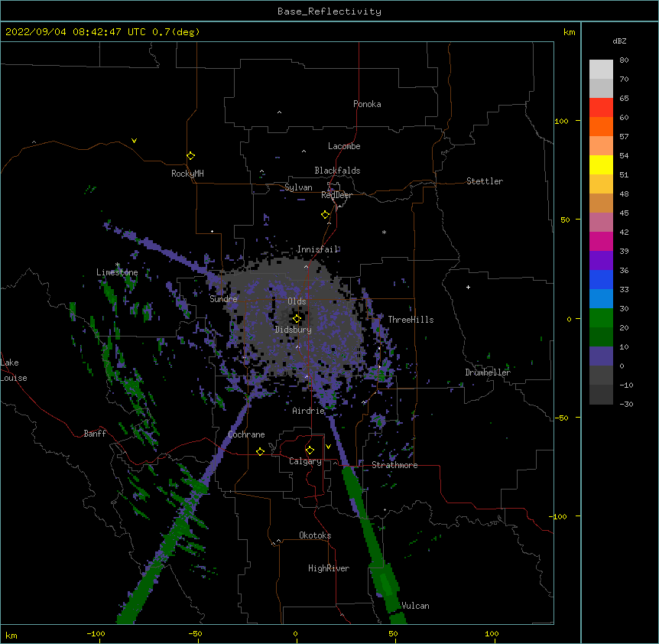
Task: Click the Ponoka city label
Action: [367, 104]
